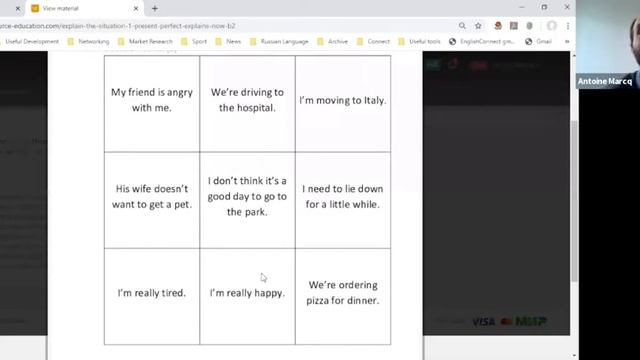Viewport: 640px width, 360px height.
Task: Click the cell 'I'm really tired.'
Action: [x=152, y=296]
